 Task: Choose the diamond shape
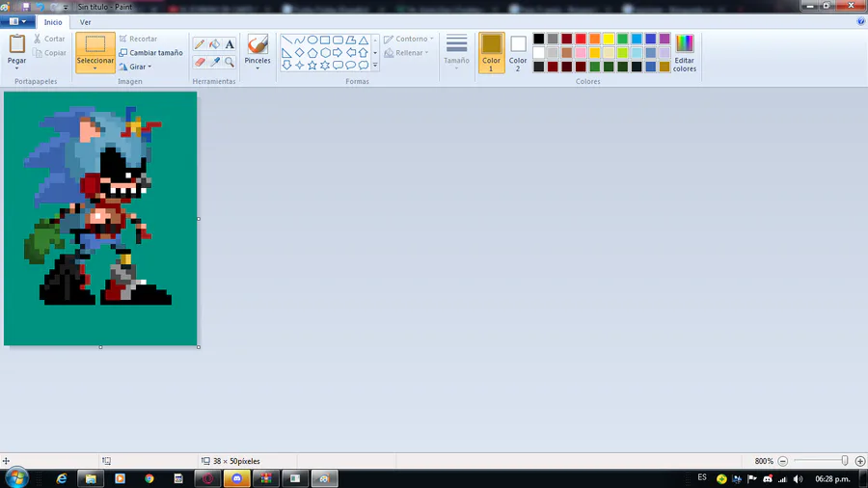click(x=300, y=53)
